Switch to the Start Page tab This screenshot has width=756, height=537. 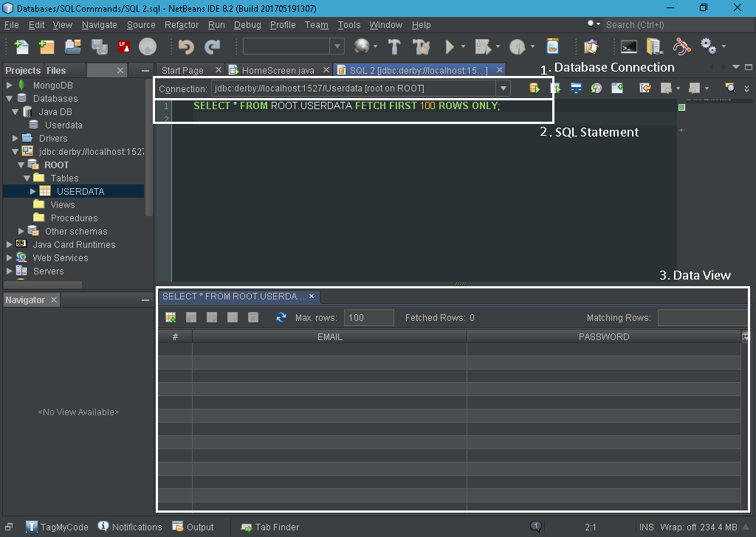[182, 70]
